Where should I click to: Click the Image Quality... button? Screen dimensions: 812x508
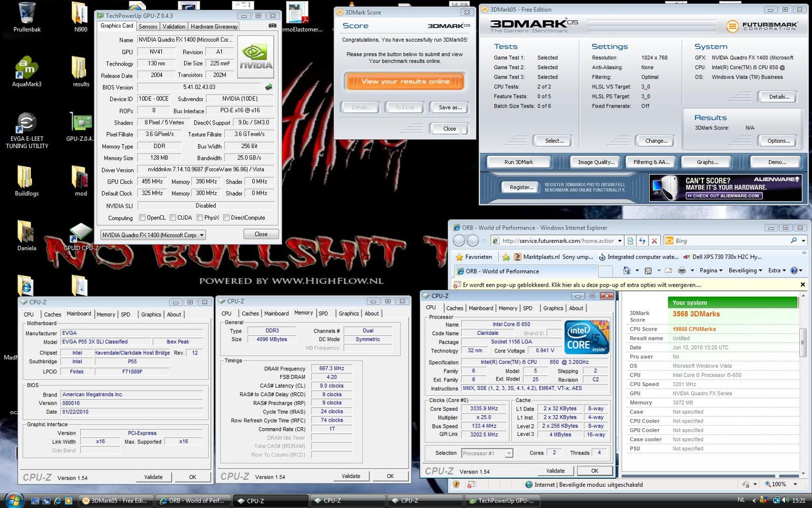pos(596,162)
